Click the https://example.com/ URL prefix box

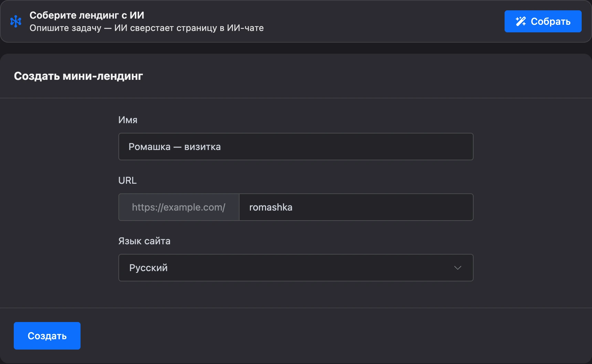(x=179, y=207)
